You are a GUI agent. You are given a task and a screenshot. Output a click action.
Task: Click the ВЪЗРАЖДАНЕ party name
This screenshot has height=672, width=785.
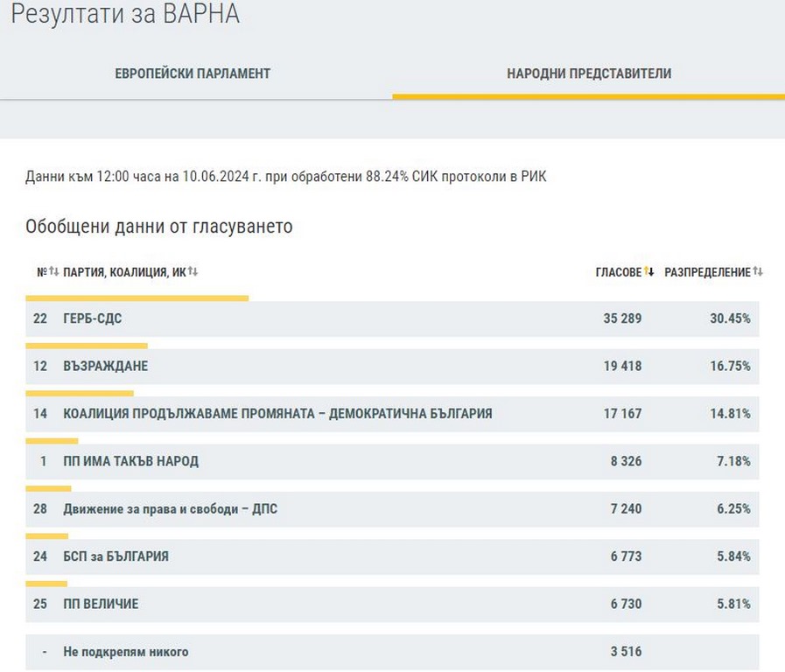point(105,366)
